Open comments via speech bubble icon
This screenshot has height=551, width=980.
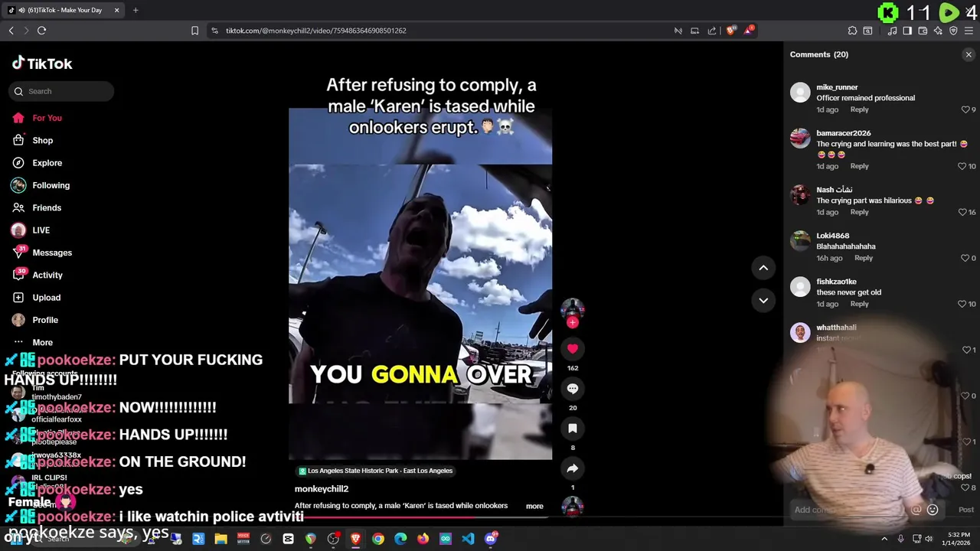572,389
